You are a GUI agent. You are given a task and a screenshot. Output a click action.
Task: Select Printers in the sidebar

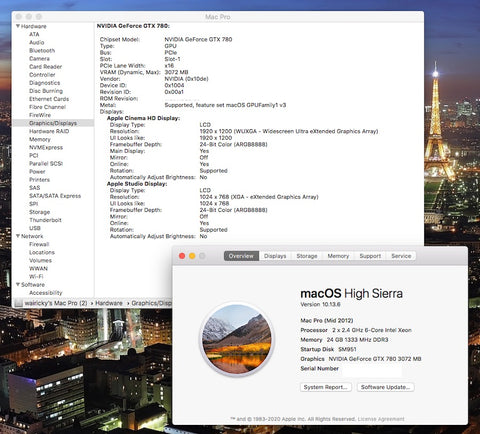pos(39,180)
